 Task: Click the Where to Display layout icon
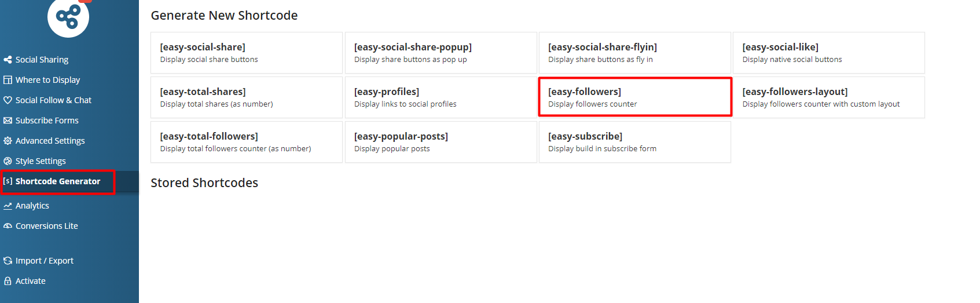8,80
